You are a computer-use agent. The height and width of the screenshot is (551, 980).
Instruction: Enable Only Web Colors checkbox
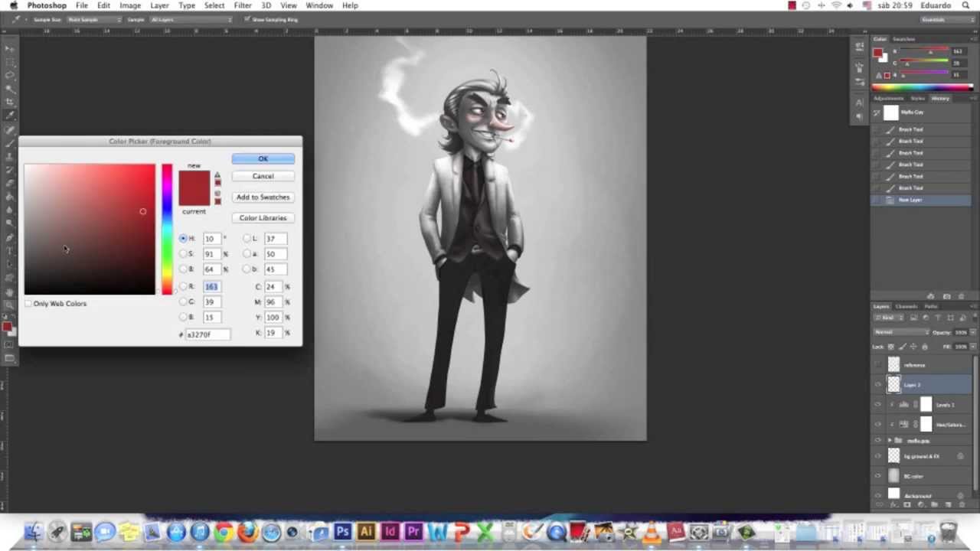tap(28, 304)
